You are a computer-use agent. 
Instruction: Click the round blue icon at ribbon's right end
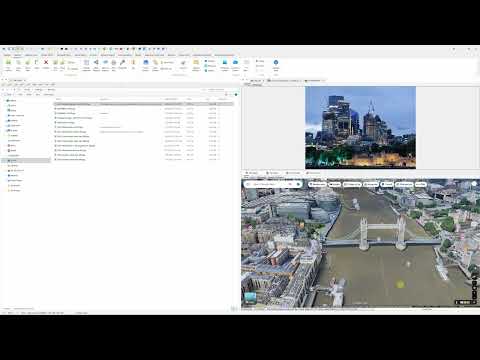(276, 62)
